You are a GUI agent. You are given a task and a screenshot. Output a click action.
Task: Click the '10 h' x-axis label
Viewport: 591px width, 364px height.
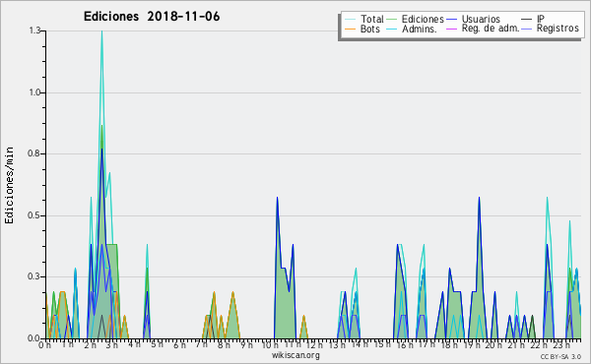270,345
